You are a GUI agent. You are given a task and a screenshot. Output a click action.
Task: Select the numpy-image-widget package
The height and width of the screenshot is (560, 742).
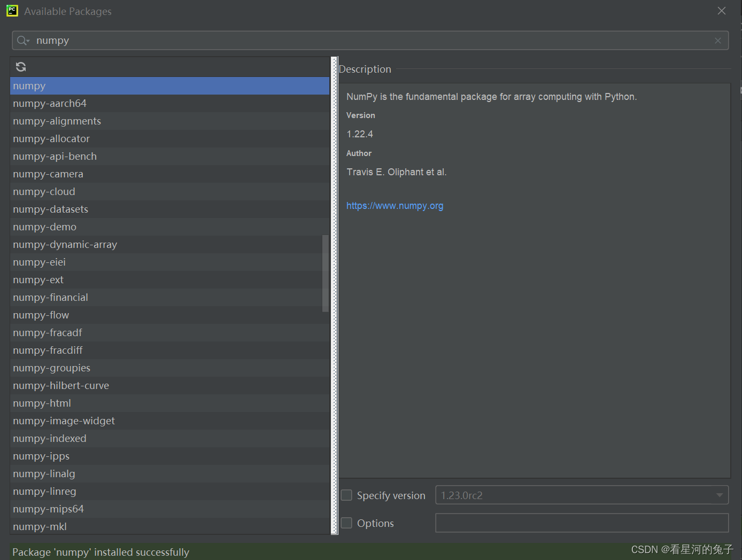[x=170, y=421]
